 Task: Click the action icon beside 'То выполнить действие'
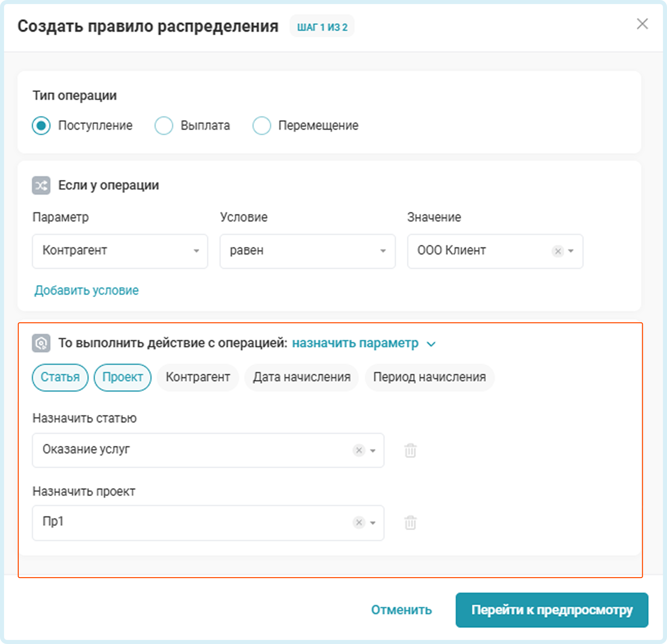pyautogui.click(x=41, y=343)
